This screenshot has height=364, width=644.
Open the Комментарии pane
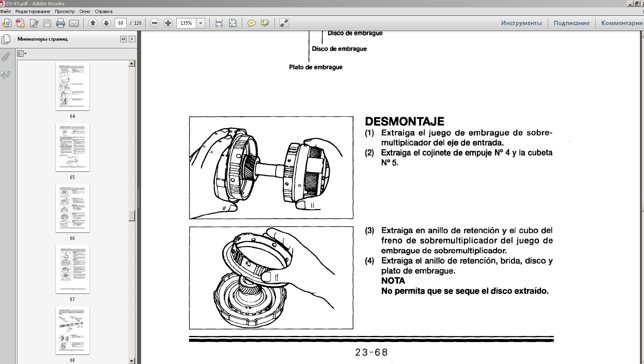tap(621, 23)
